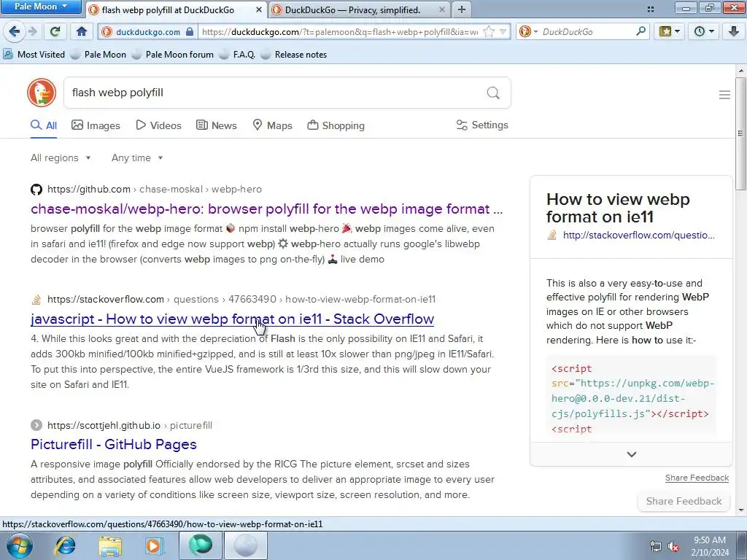
Task: Expand the answer panel with chevron
Action: [x=631, y=454]
